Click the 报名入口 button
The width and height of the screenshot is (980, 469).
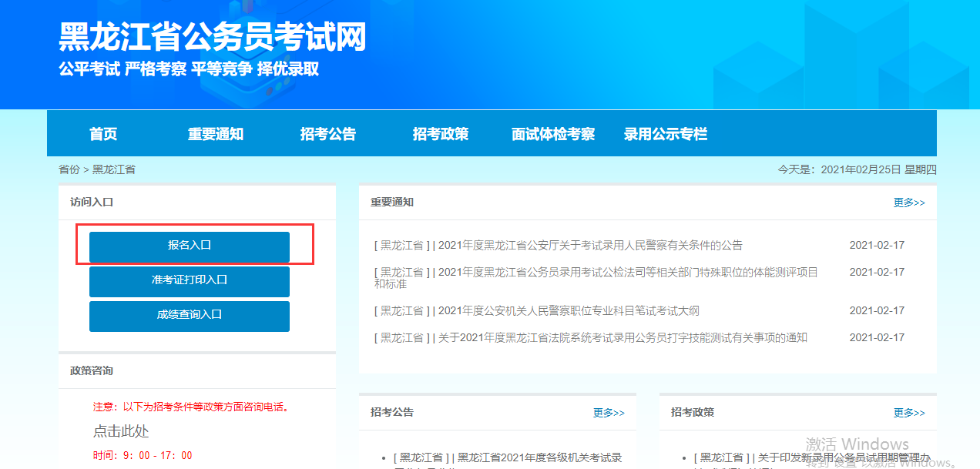189,246
